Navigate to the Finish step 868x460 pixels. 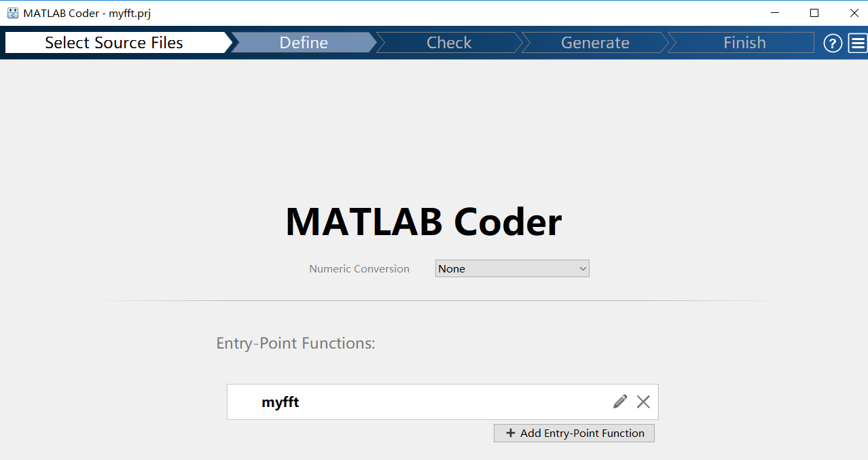pos(744,43)
